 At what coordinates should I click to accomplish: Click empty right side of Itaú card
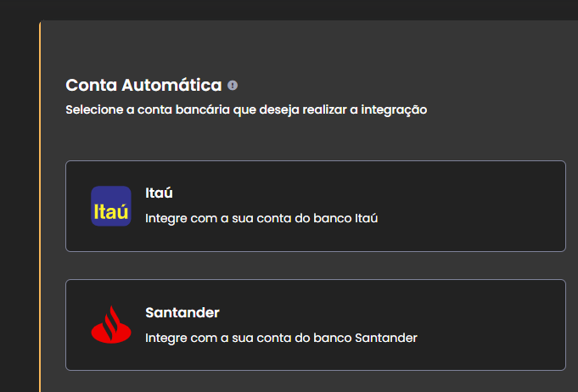coord(492,206)
